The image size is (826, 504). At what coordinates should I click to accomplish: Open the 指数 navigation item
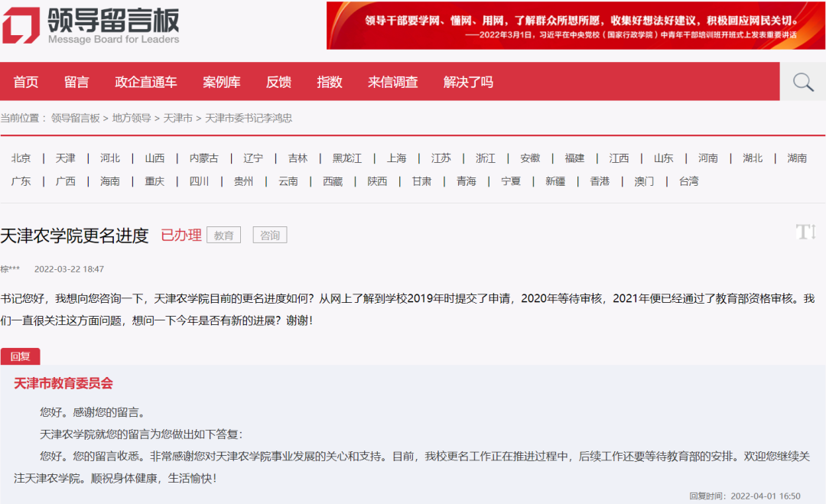[x=330, y=82]
